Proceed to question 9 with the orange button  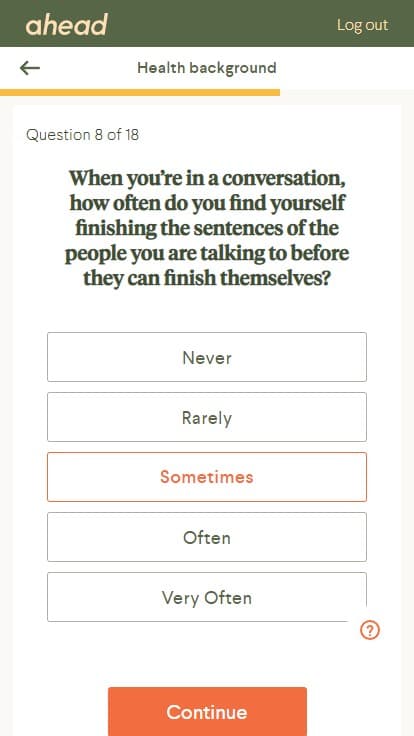click(x=207, y=712)
